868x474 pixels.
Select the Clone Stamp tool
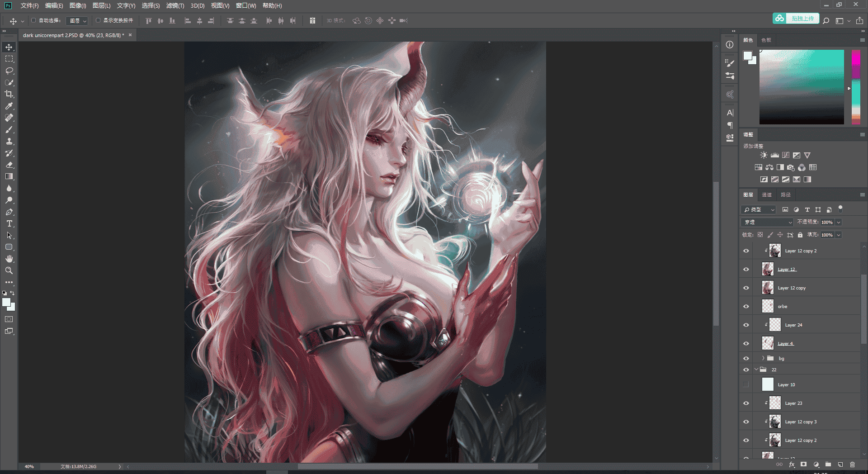click(9, 141)
